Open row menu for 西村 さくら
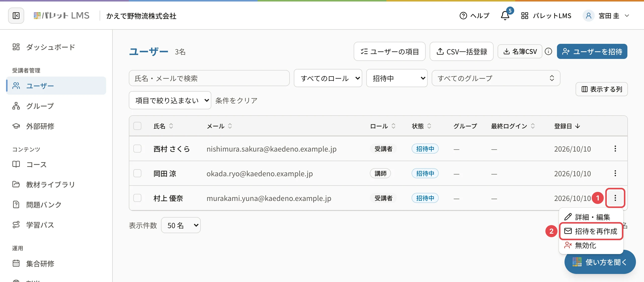The width and height of the screenshot is (644, 282). pos(615,149)
